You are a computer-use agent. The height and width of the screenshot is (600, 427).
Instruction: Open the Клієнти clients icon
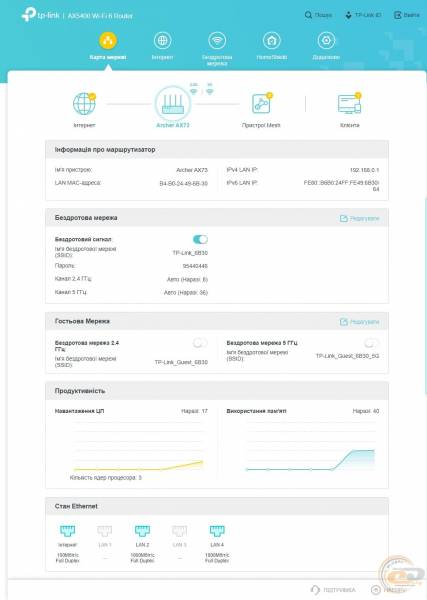(349, 103)
